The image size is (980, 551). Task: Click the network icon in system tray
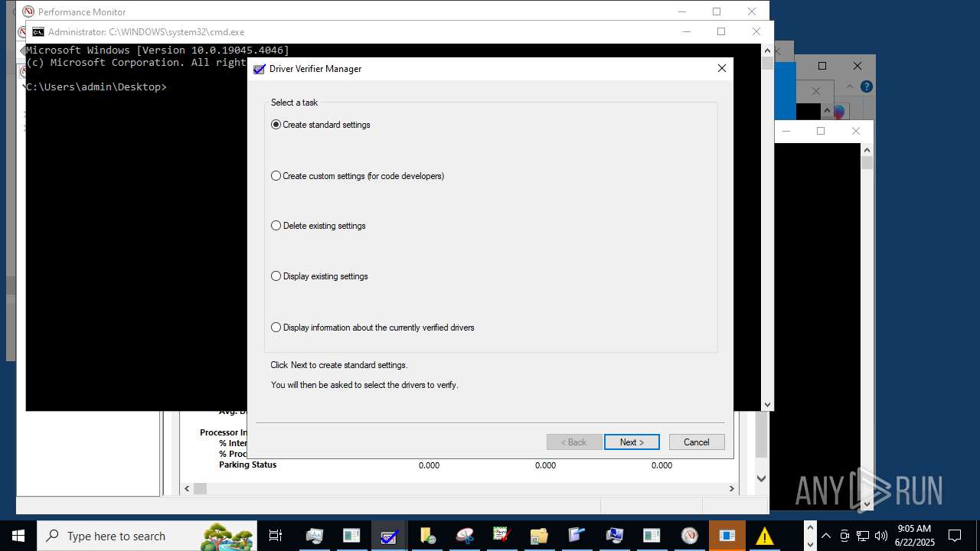863,536
